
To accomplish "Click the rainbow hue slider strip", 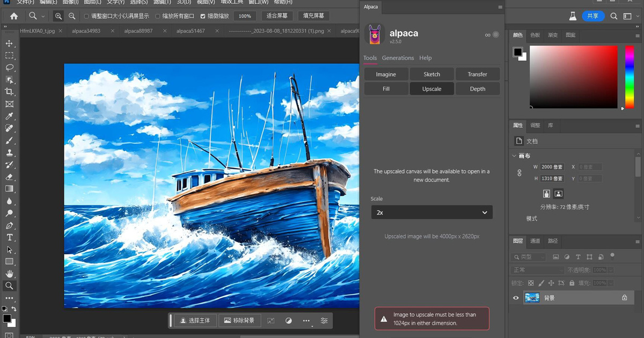I will pyautogui.click(x=629, y=76).
